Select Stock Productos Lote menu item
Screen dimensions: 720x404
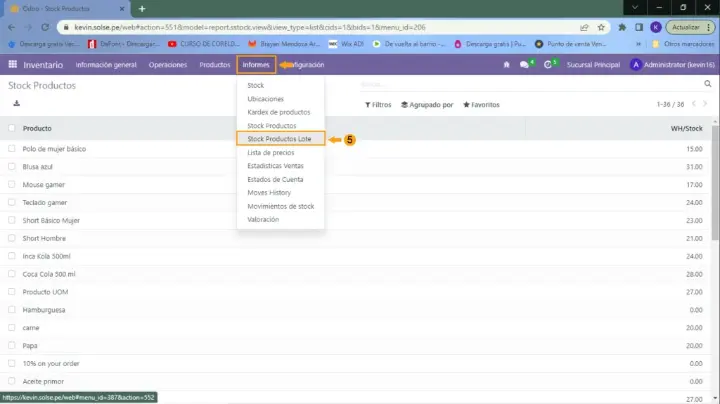(279, 139)
